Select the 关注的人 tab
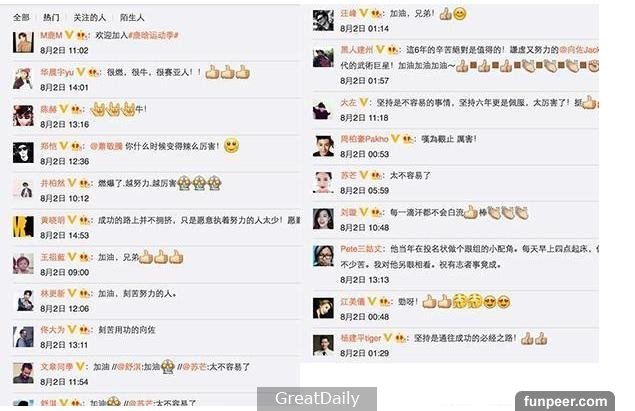Screen dimensions: 635x411 [x=89, y=17]
